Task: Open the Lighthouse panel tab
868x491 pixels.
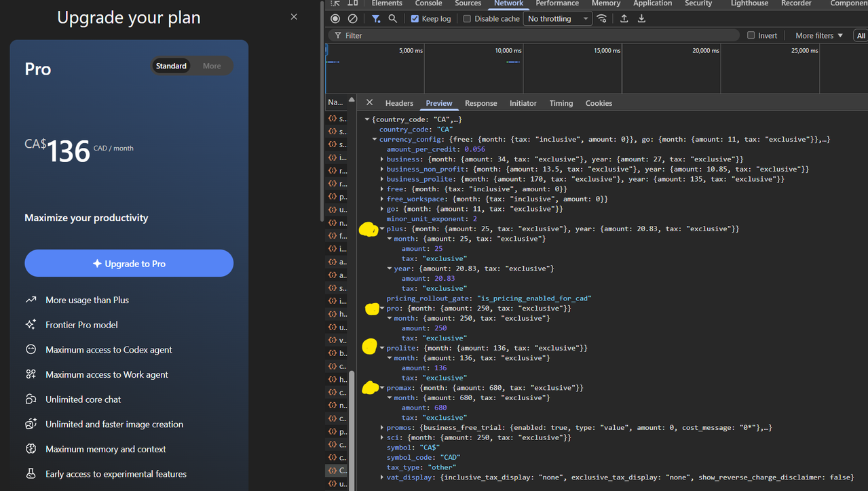Action: [x=749, y=3]
